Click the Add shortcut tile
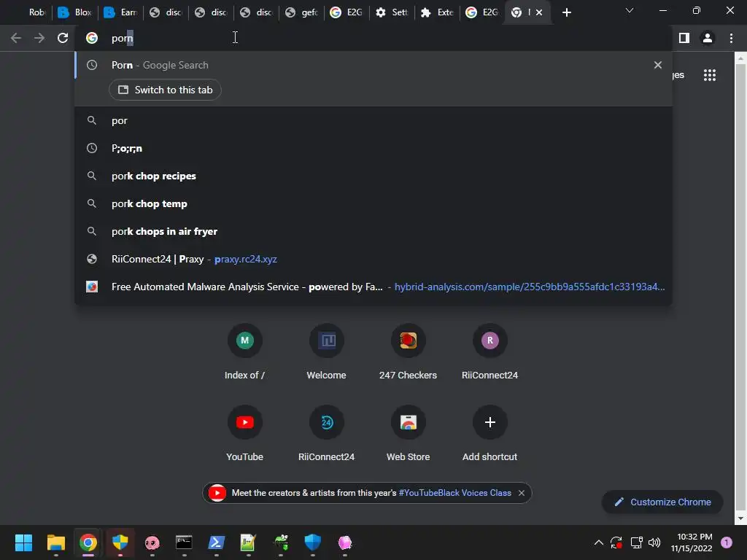Screen dimensions: 747x560 tap(489, 434)
